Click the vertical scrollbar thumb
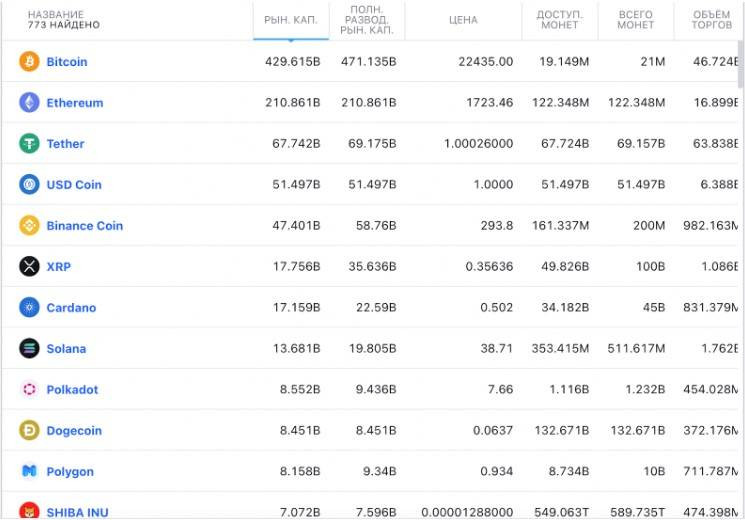 [741, 64]
